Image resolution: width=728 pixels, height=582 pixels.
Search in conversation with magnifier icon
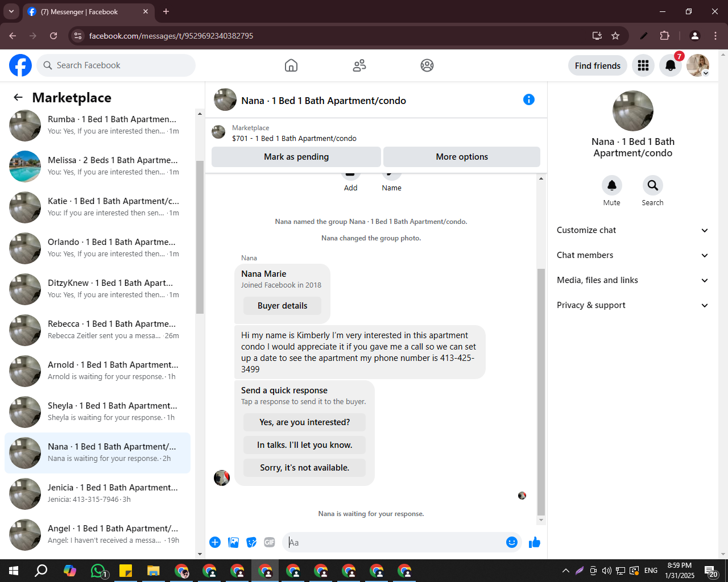(653, 185)
